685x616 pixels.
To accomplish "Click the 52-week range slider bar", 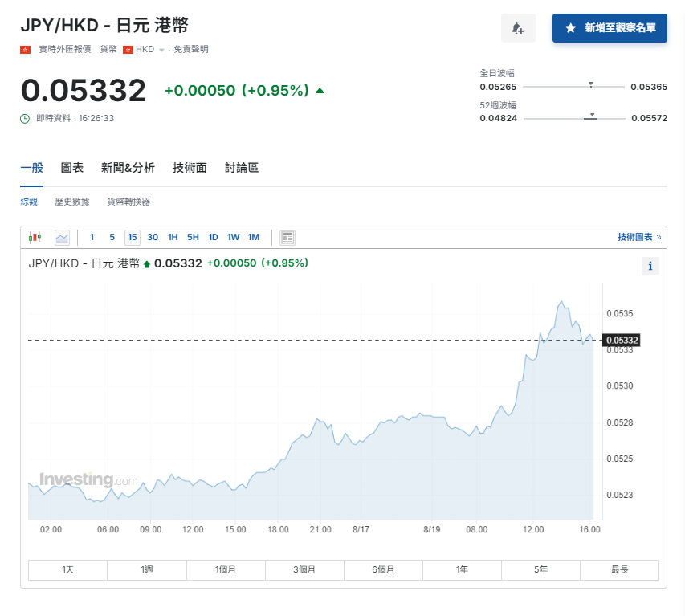I will 573,119.
